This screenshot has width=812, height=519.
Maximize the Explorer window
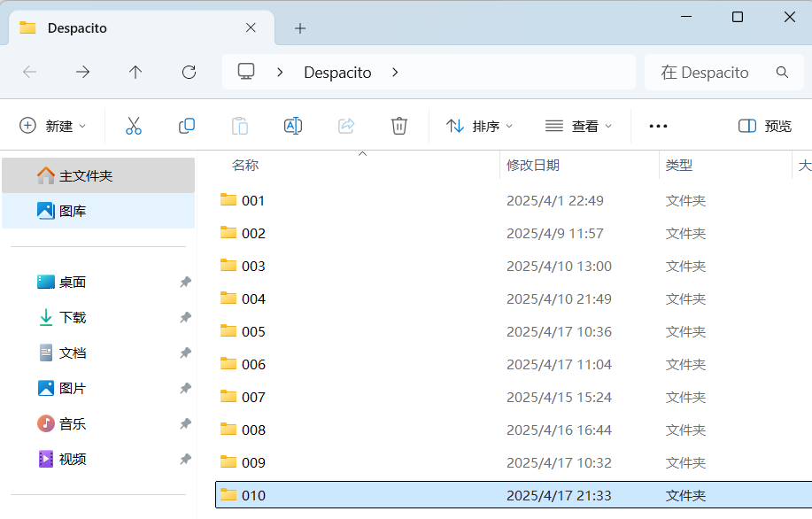click(738, 17)
